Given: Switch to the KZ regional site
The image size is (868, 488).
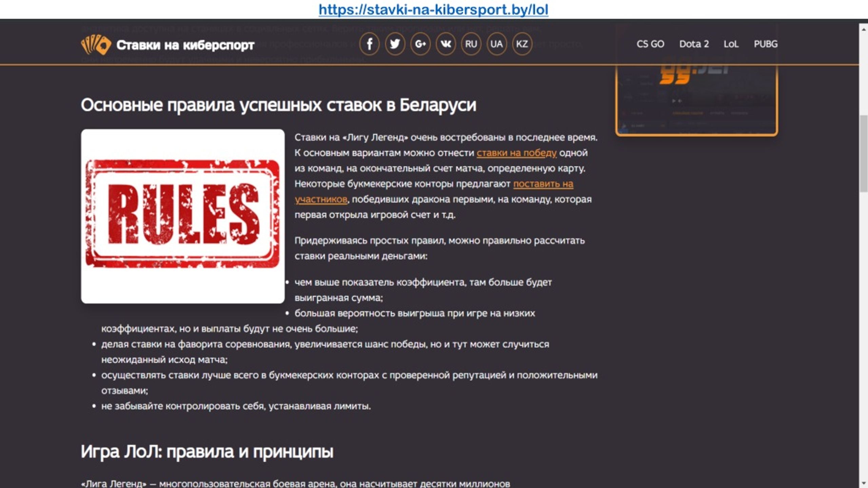Looking at the screenshot, I should click(522, 44).
